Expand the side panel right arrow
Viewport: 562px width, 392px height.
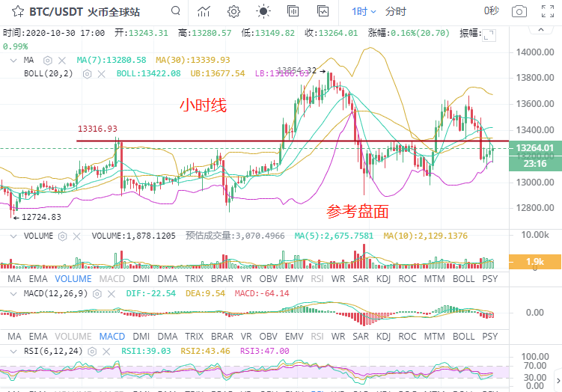[x=558, y=381]
